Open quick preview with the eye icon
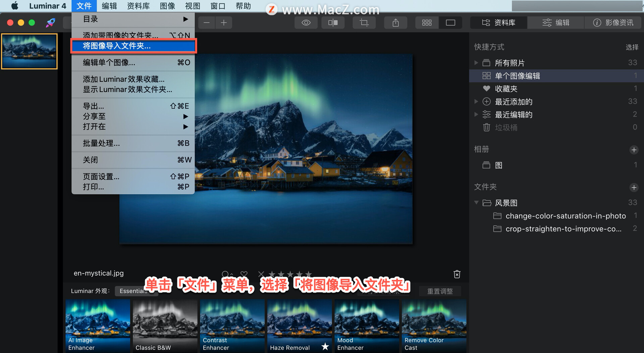644x353 pixels. click(306, 22)
